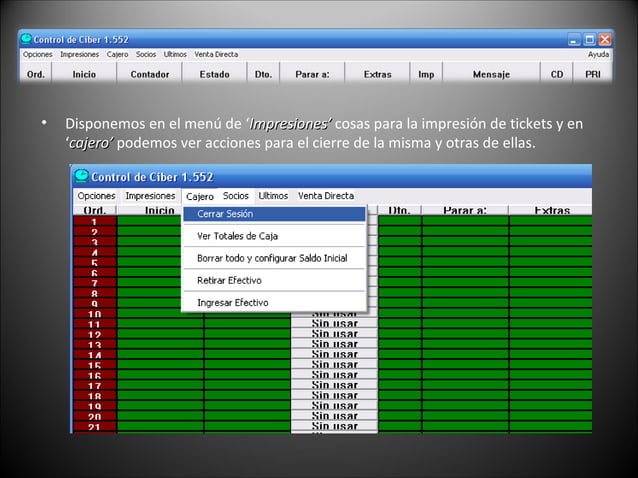This screenshot has height=478, width=638.
Task: Open Cajero menu in the top window
Action: click(117, 55)
